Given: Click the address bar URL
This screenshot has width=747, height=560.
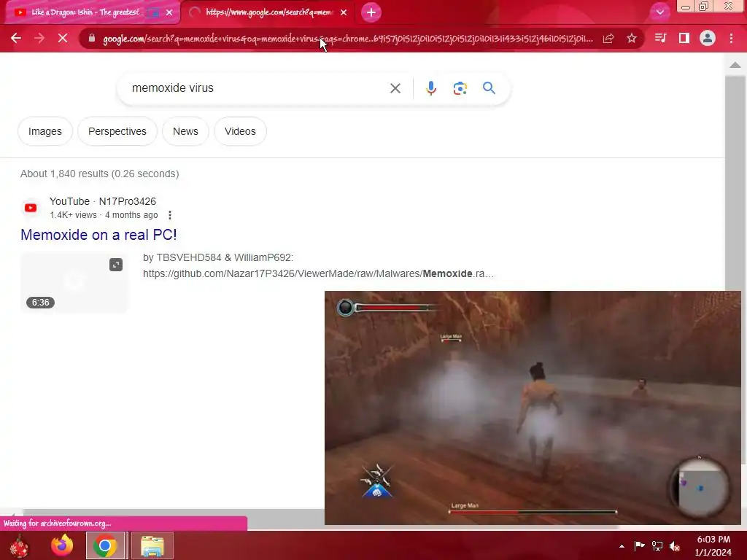Looking at the screenshot, I should click(348, 39).
